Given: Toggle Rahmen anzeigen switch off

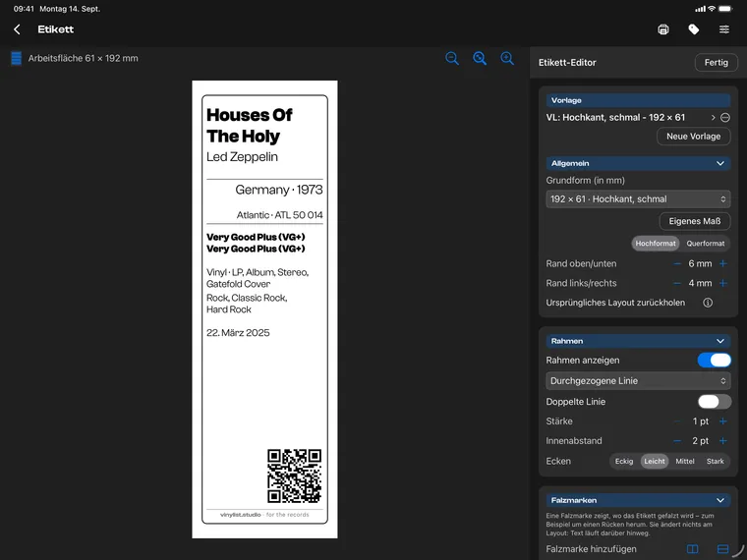Looking at the screenshot, I should pyautogui.click(x=715, y=360).
